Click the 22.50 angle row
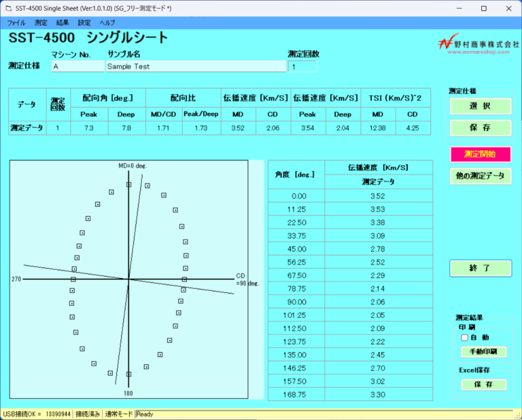522x420 pixels. point(350,223)
